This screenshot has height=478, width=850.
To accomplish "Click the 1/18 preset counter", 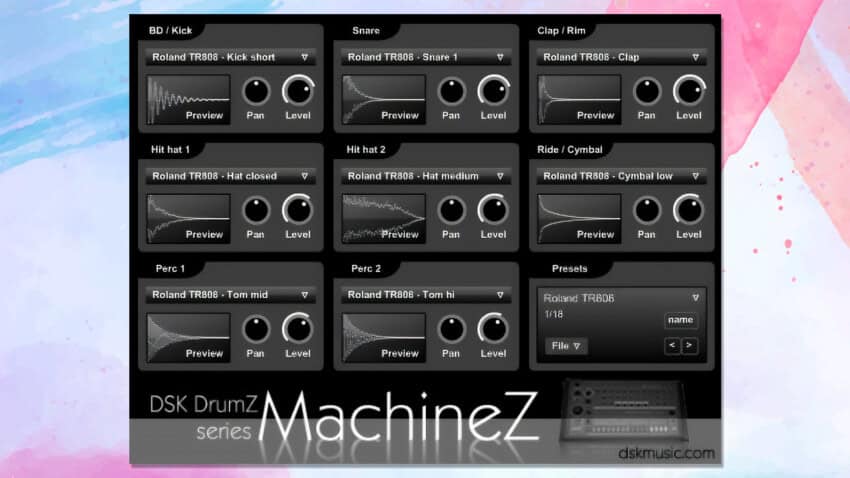I will click(x=553, y=314).
